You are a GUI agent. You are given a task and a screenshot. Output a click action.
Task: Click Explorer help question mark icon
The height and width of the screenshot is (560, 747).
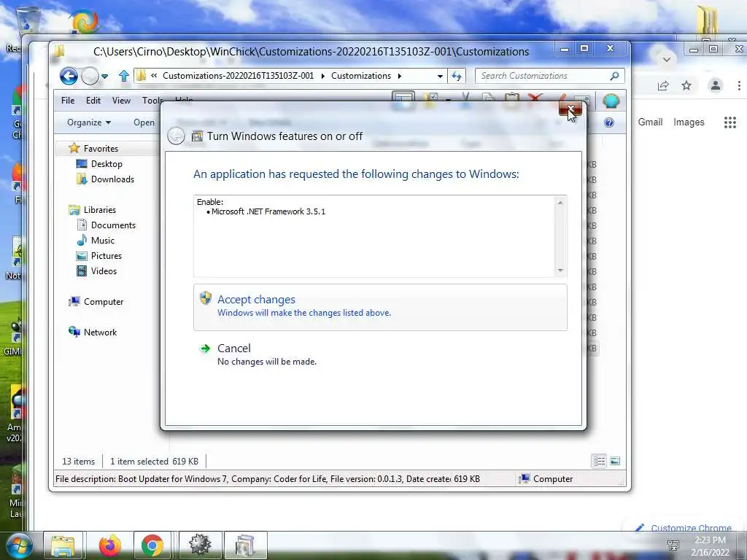coord(608,122)
